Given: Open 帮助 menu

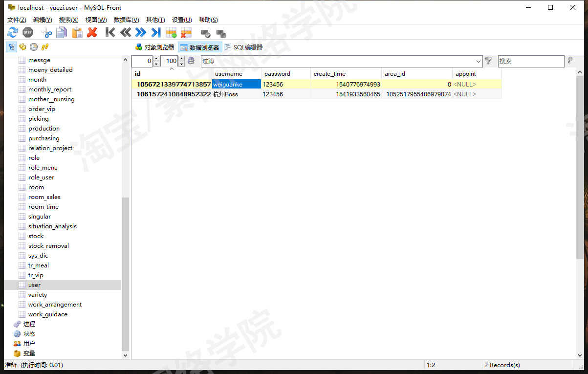Looking at the screenshot, I should tap(208, 20).
